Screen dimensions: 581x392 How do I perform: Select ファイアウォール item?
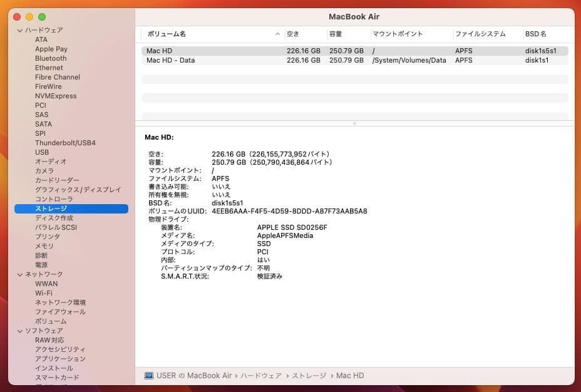60,312
